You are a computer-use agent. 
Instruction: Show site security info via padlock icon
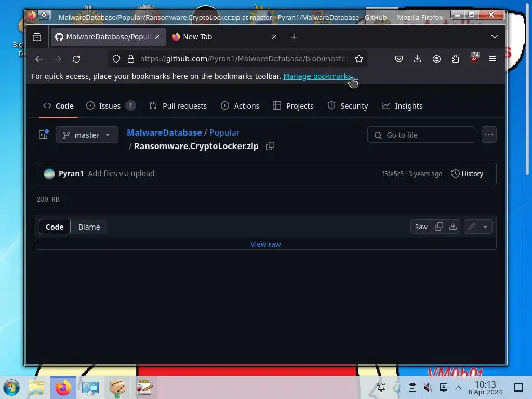coord(131,59)
